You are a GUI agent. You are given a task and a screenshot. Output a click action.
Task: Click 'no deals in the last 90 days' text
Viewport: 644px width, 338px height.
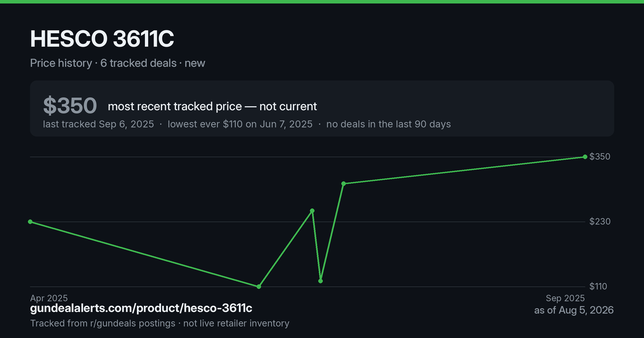(389, 124)
